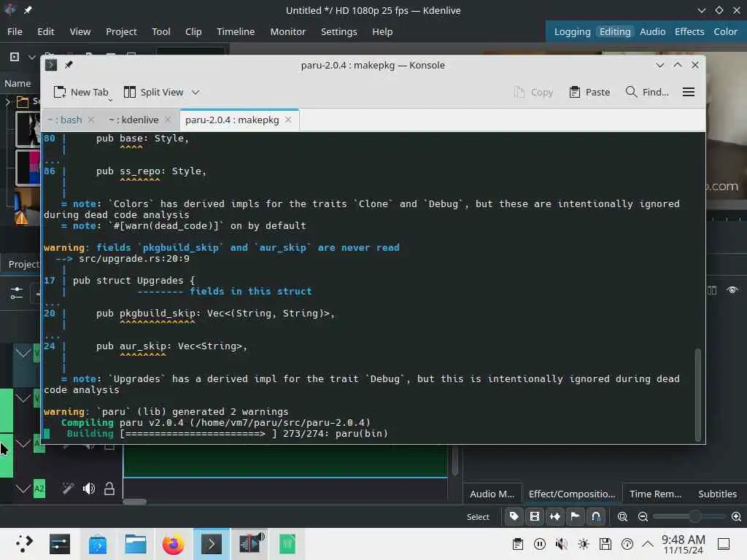
Task: Open Split View dropdown arrow
Action: 196,92
